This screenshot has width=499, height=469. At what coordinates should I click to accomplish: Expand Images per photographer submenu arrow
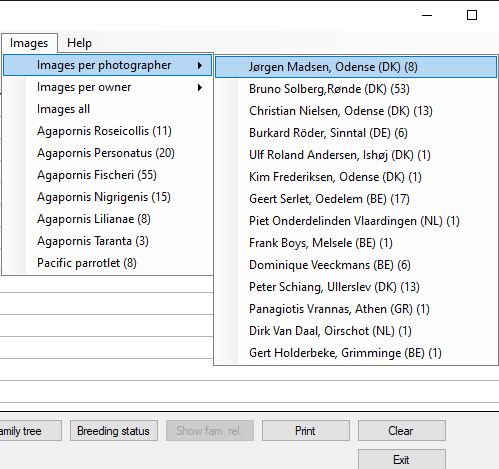pos(200,65)
